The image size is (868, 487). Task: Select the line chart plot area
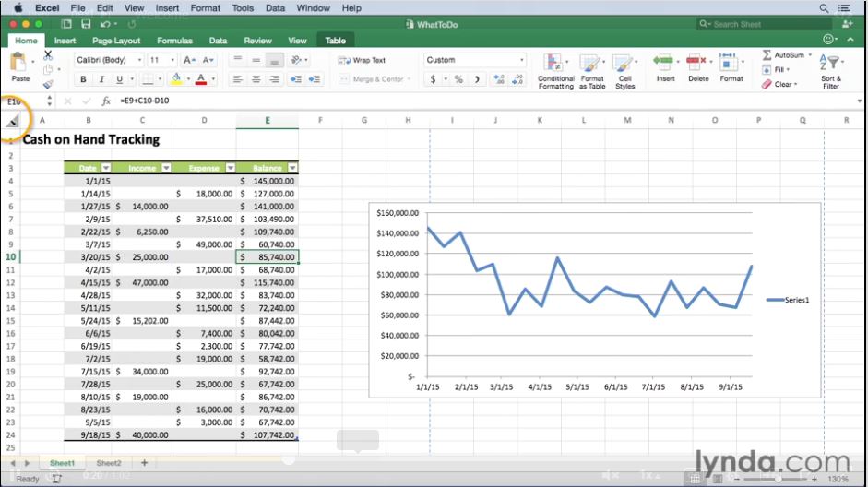pos(589,294)
